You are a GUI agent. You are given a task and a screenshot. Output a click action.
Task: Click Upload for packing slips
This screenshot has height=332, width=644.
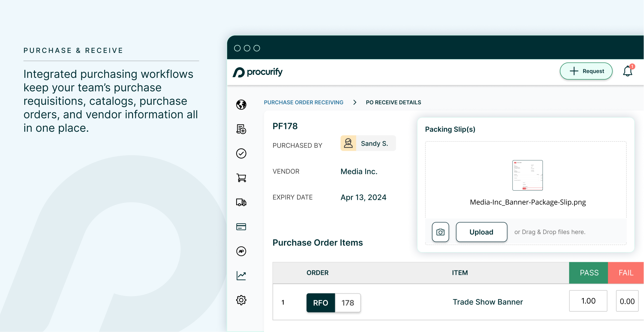(481, 232)
